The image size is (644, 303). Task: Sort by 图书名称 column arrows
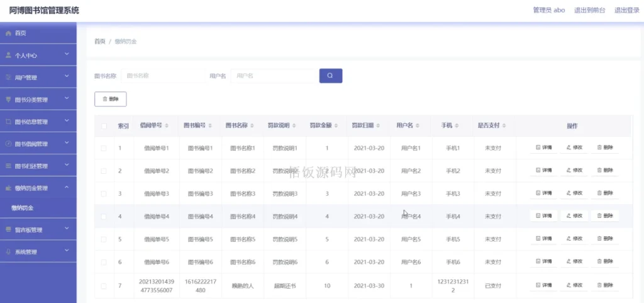point(252,126)
